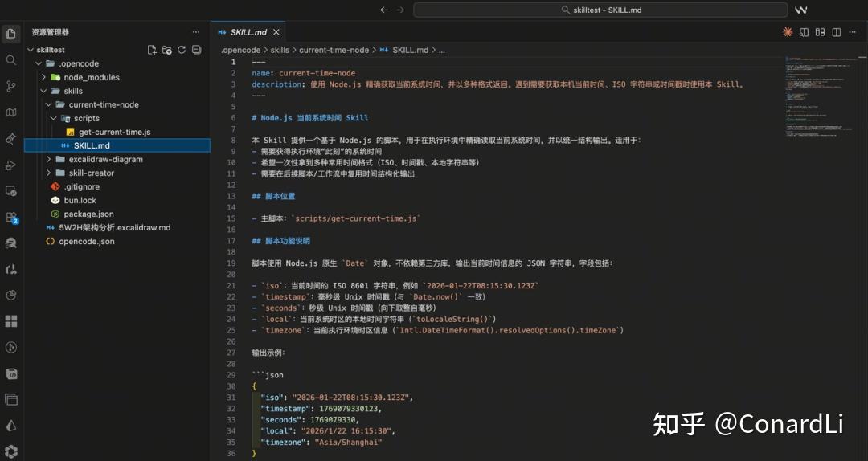
Task: Open the Run and Debug view
Action: point(10,165)
